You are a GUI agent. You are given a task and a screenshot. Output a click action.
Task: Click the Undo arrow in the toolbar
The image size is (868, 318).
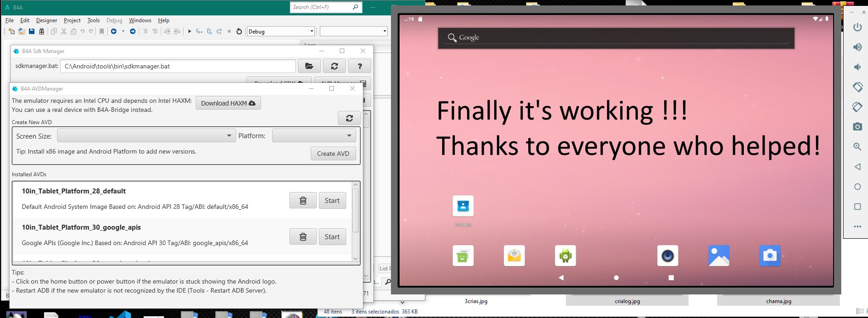tap(82, 31)
